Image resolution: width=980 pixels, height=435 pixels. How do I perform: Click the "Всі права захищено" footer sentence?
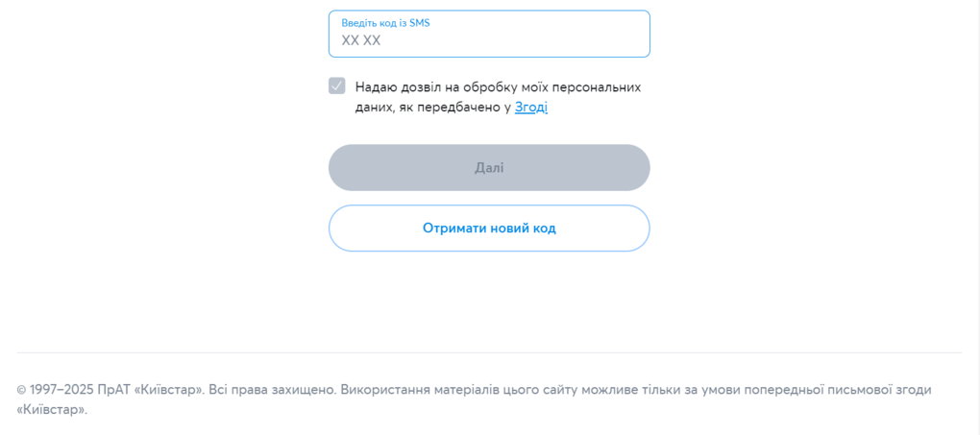click(x=273, y=390)
